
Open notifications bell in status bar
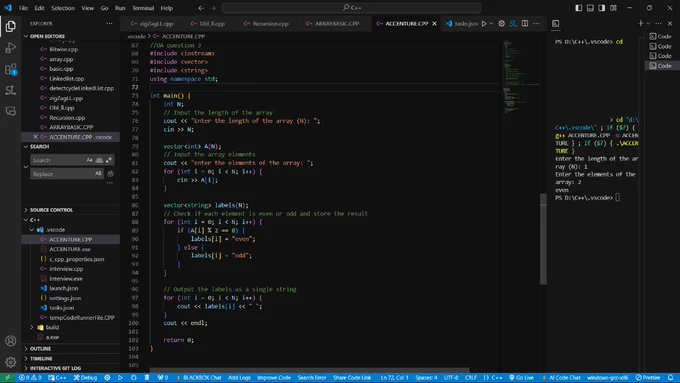point(670,378)
